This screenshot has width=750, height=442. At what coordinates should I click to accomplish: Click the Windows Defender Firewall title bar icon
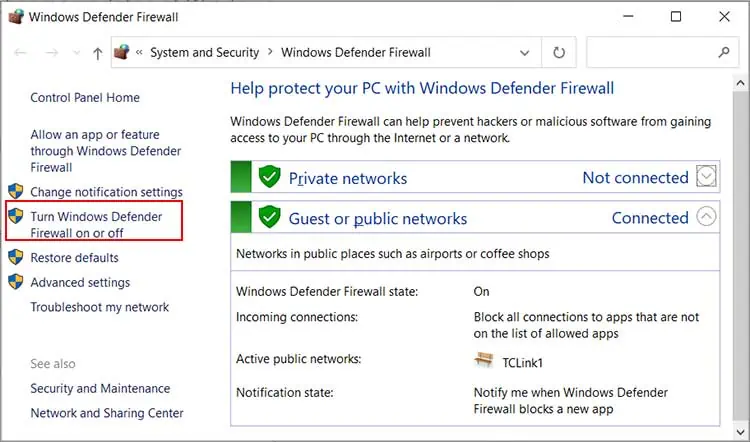point(16,17)
